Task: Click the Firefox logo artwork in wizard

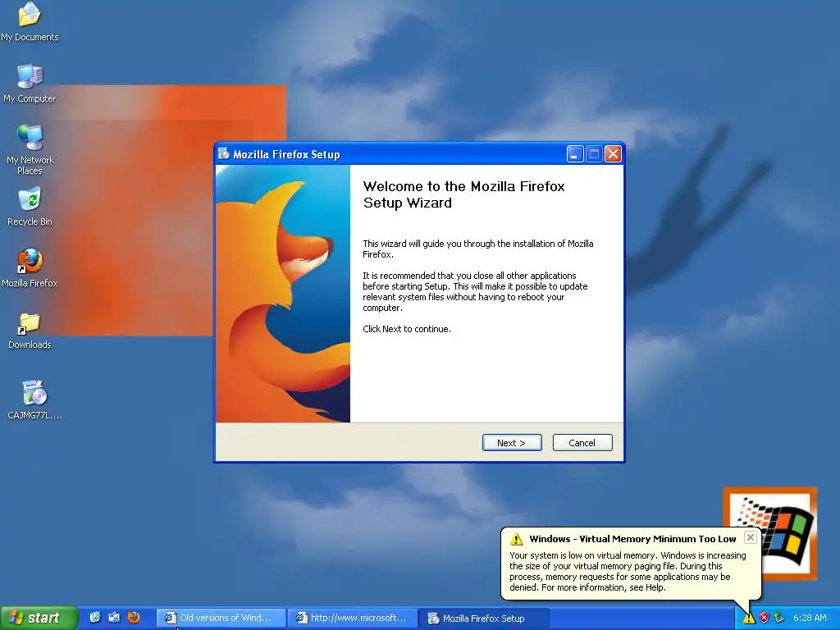Action: point(283,294)
